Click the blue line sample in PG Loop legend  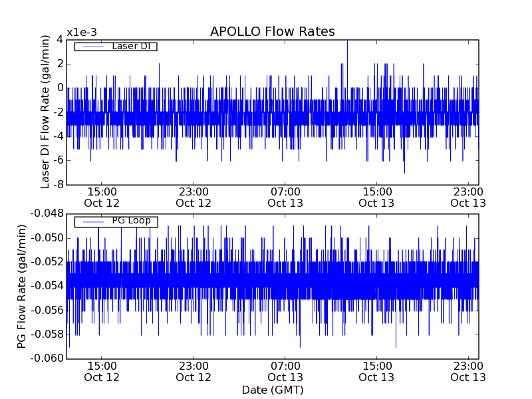click(92, 221)
